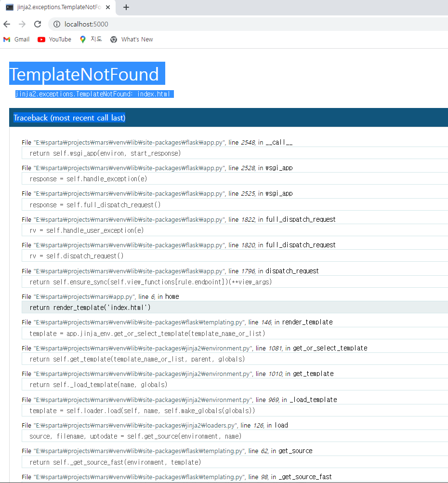
Task: Open the 지도 maps bookmark
Action: 91,40
